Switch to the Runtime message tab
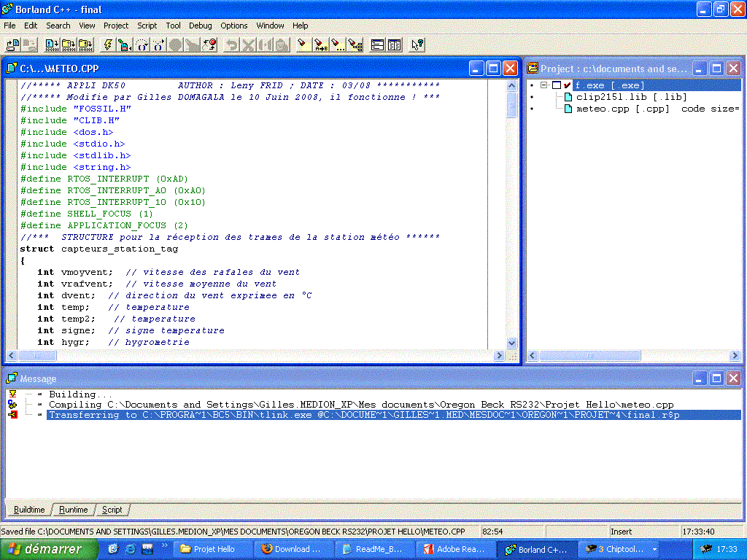 pyautogui.click(x=74, y=510)
